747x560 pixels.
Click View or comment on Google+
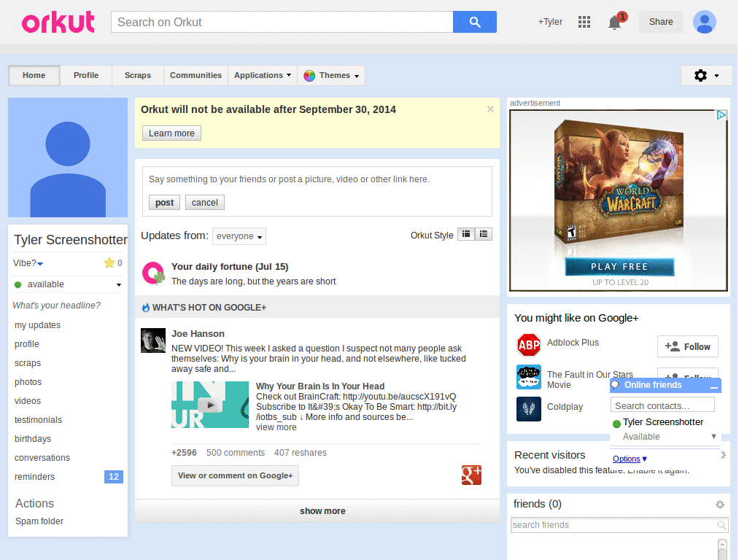tap(235, 475)
